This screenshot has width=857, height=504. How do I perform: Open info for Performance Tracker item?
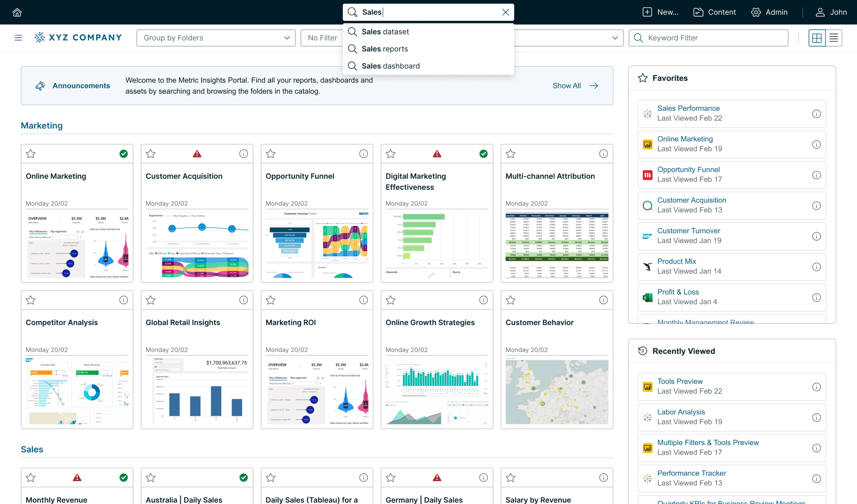point(816,479)
